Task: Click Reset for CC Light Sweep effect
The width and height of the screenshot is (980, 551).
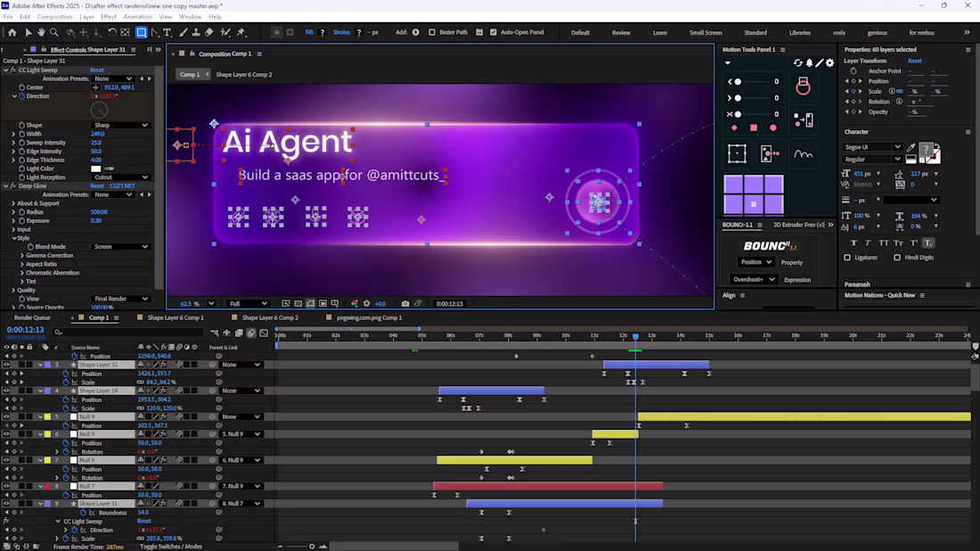Action: [x=97, y=70]
